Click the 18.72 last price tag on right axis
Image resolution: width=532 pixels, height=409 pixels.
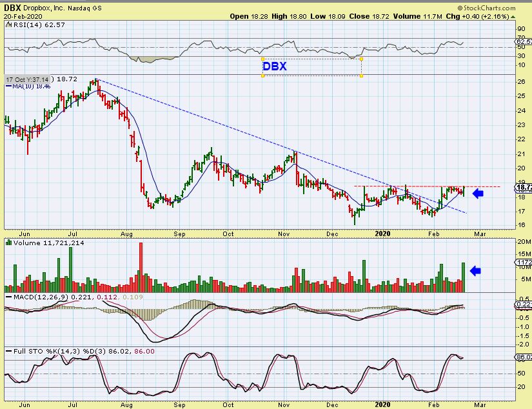tap(523, 187)
